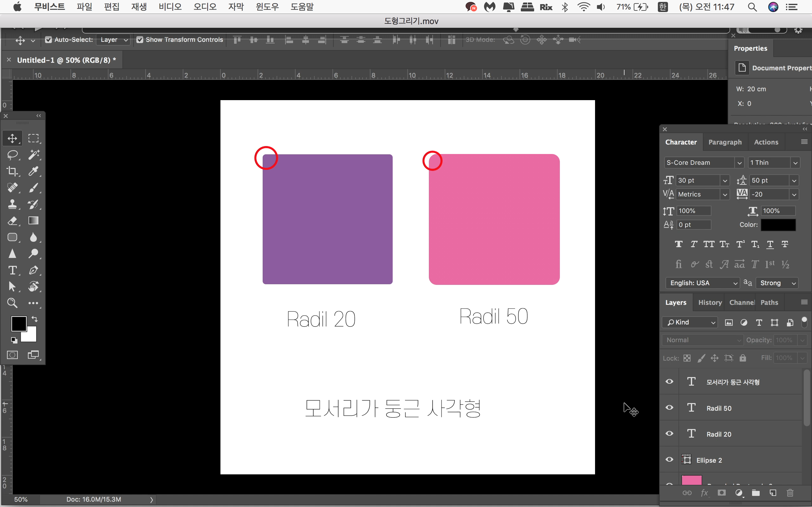This screenshot has width=812, height=507.
Task: Select the Crop tool
Action: [x=12, y=171]
